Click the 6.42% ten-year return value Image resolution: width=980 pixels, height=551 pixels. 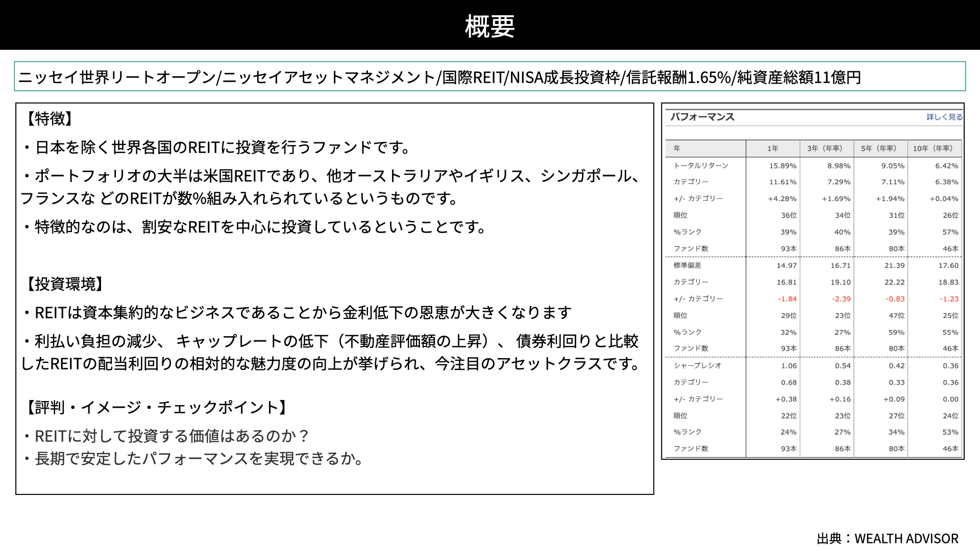(x=947, y=166)
